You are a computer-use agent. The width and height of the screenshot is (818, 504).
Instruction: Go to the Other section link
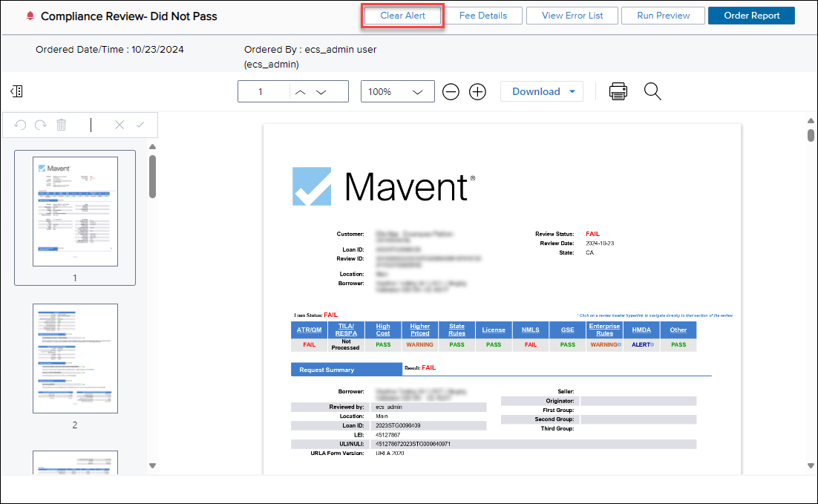[x=678, y=330]
